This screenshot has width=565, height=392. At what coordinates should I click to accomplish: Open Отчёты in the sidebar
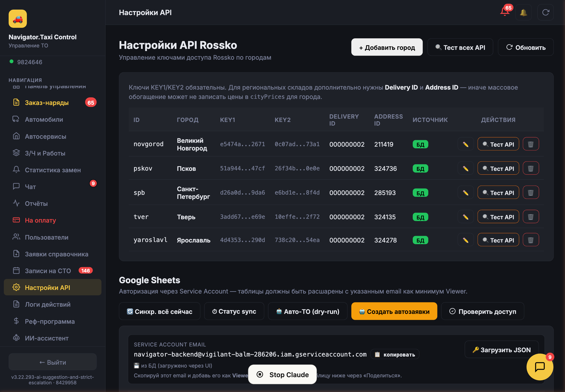tap(53, 204)
